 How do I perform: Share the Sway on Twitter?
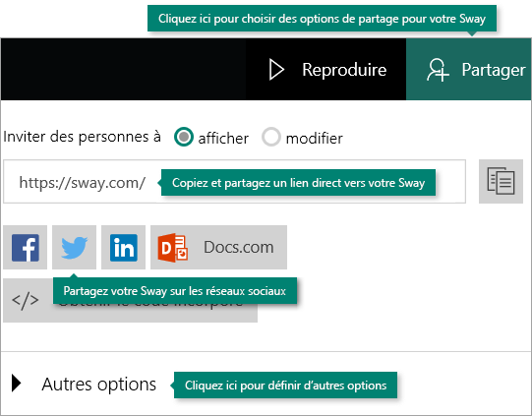click(75, 248)
